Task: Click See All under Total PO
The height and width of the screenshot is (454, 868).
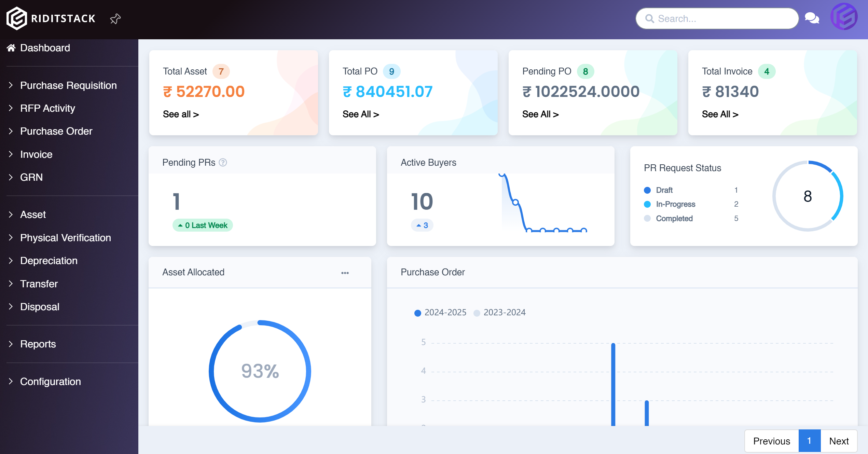Action: coord(361,114)
